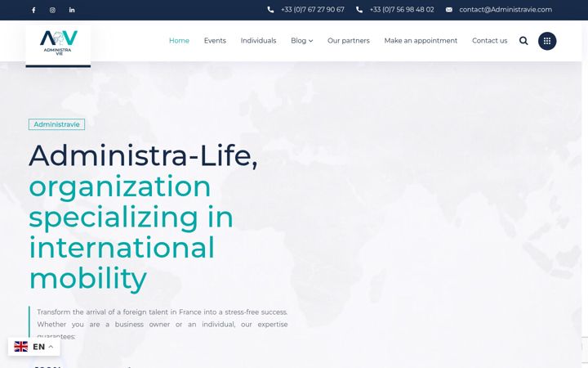Open the Instagram social link
Screen dimensions: 588x368
pos(52,10)
